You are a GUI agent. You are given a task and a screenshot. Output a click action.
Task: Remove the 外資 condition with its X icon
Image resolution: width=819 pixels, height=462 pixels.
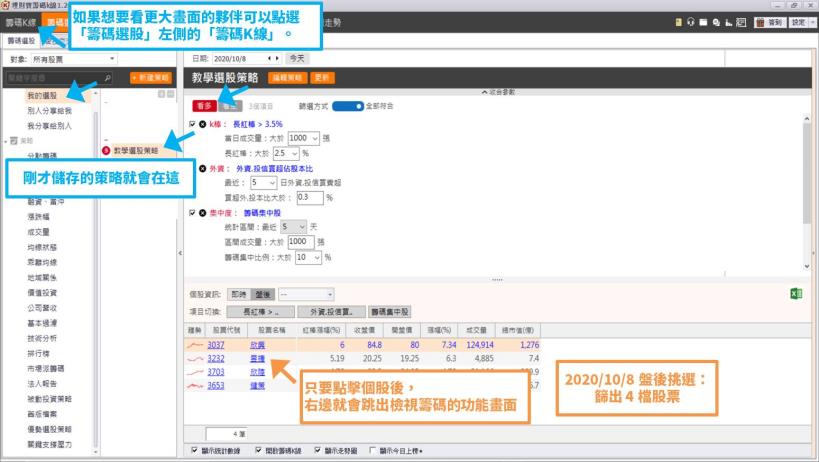(x=203, y=169)
